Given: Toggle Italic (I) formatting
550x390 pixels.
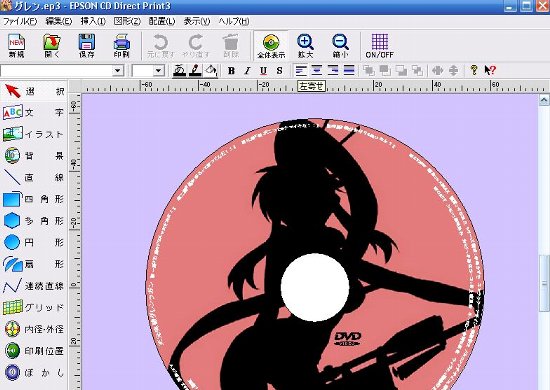Looking at the screenshot, I should [247, 71].
